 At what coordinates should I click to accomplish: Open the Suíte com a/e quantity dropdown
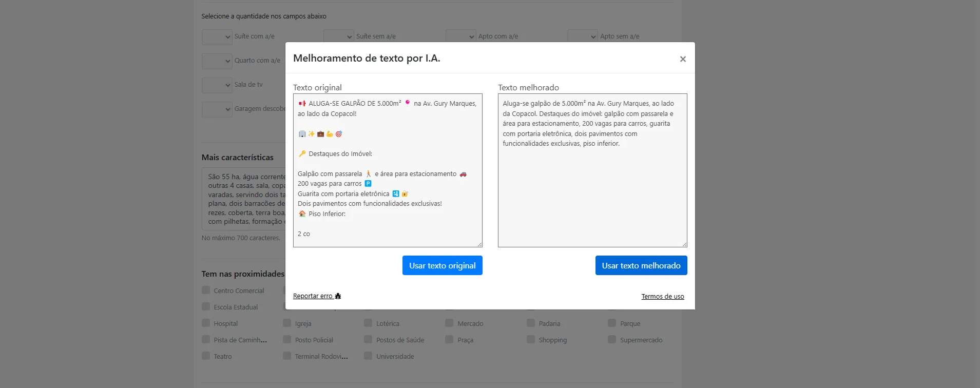click(x=217, y=37)
